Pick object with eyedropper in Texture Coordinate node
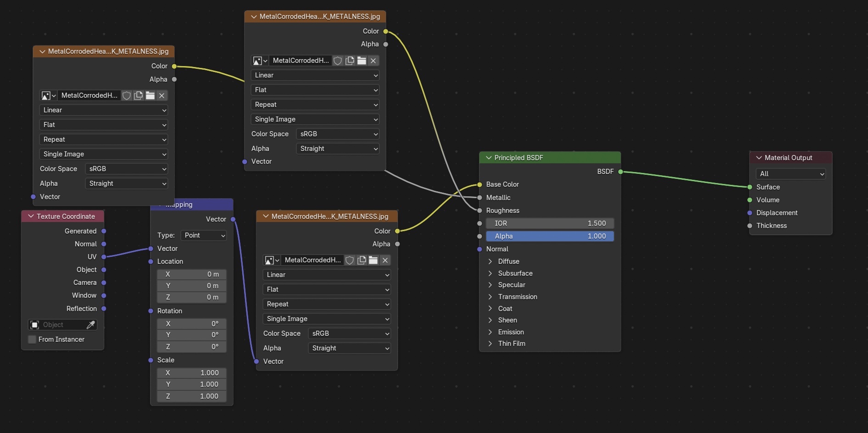This screenshot has height=433, width=868. [91, 325]
